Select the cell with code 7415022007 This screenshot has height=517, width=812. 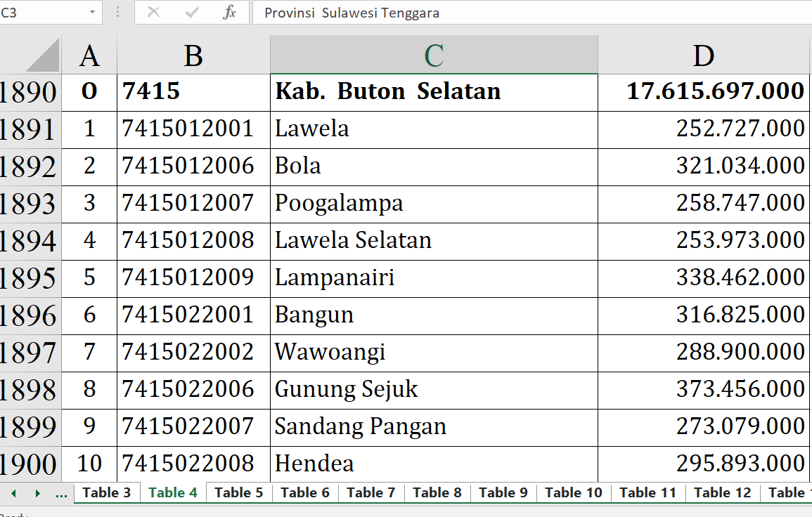[x=193, y=426]
